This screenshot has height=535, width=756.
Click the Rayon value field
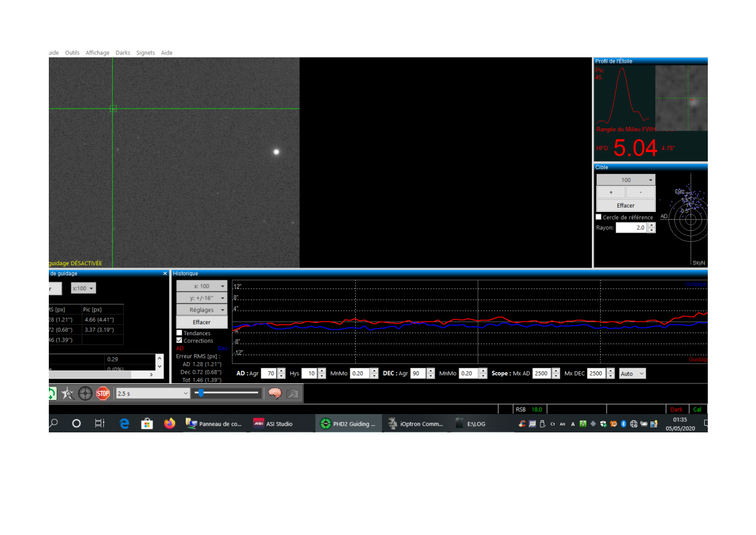tap(631, 228)
